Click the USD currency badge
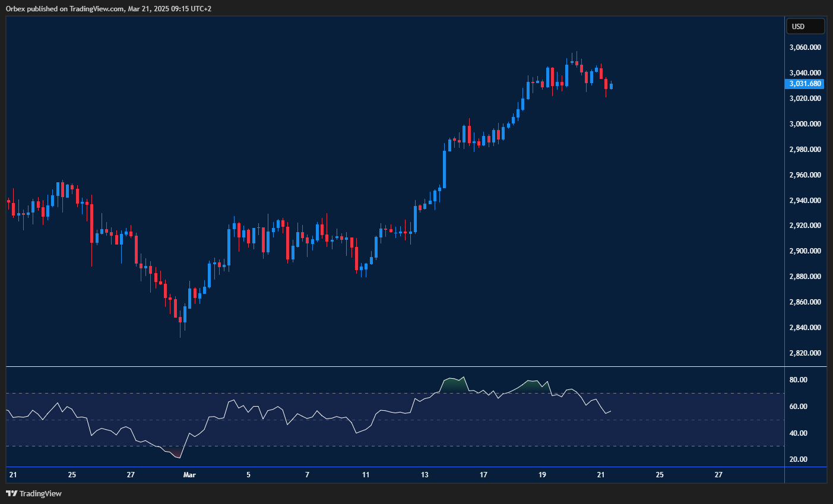This screenshot has height=504, width=833. pyautogui.click(x=805, y=26)
